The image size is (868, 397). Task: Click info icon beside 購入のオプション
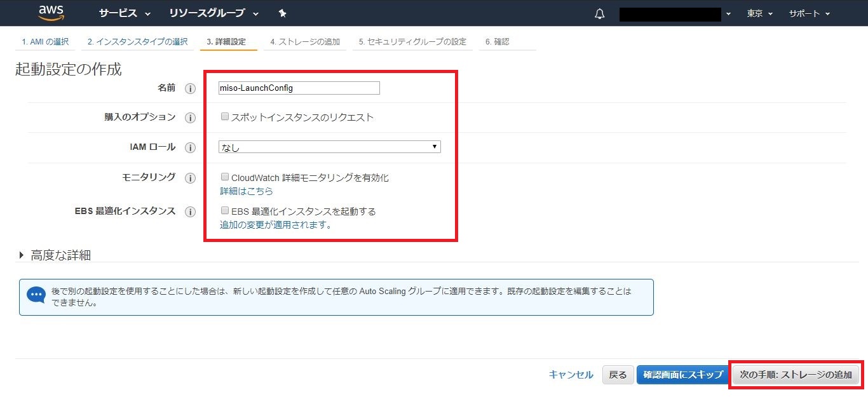click(x=190, y=118)
